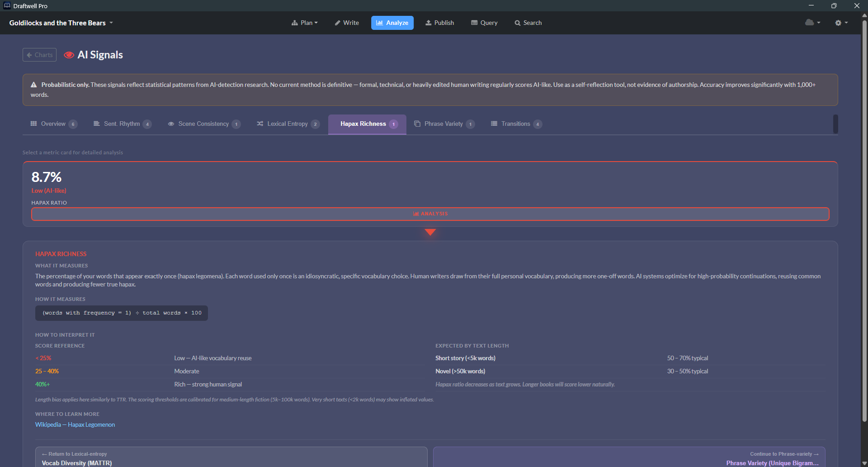
Task: Click the '< 25%' score reference
Action: tap(43, 358)
